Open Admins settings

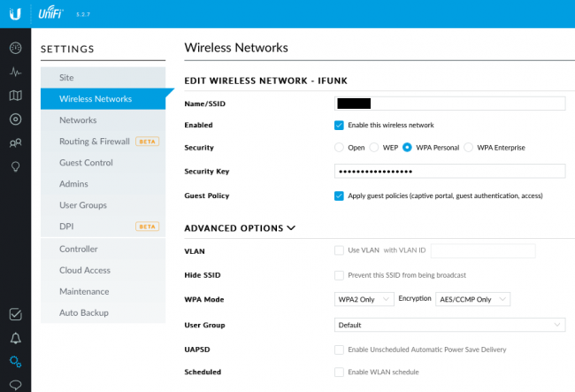(103, 184)
